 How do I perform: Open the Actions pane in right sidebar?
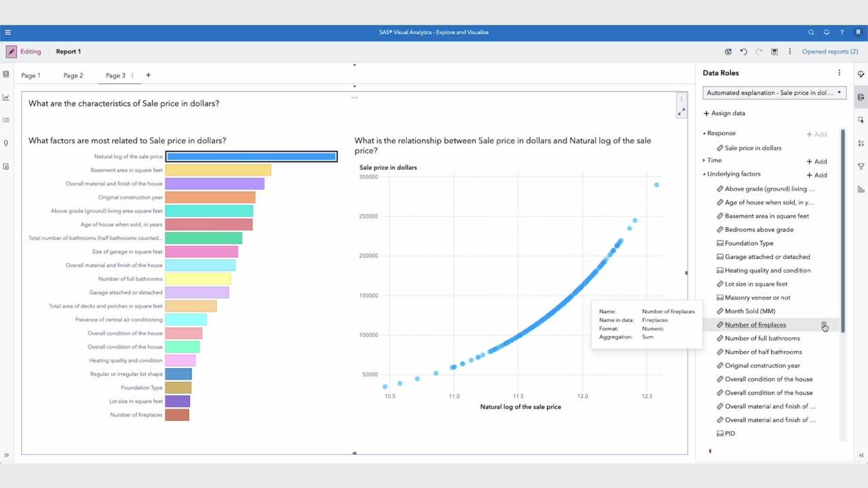point(861,120)
